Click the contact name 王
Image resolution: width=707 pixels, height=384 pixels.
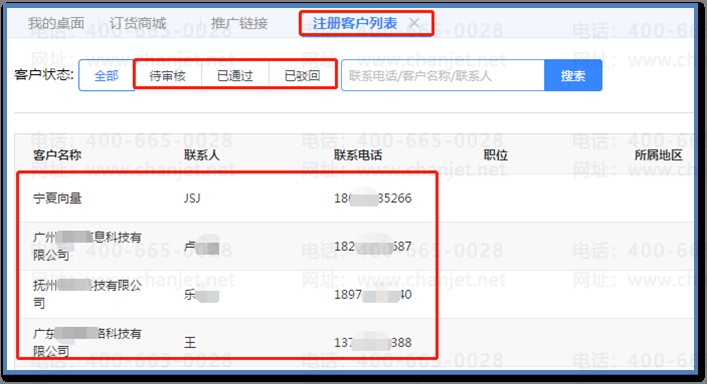coord(190,343)
